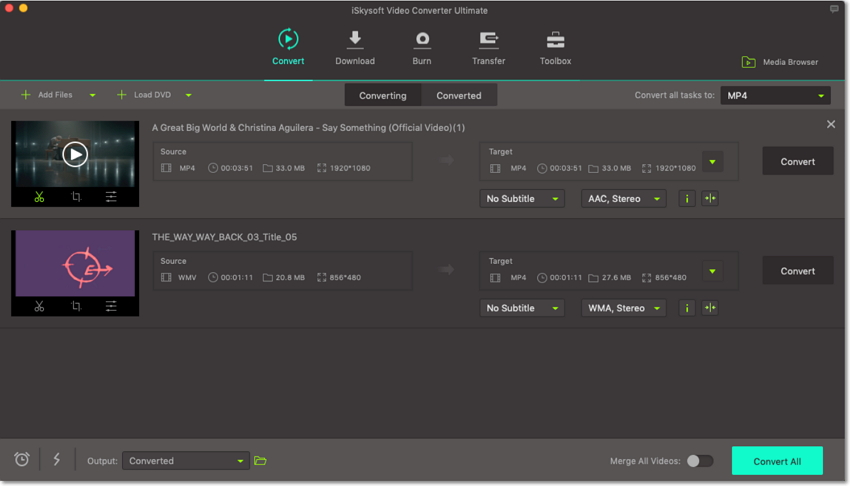The width and height of the screenshot is (850, 486).
Task: Expand the No Subtitle dropdown for first video
Action: click(522, 199)
